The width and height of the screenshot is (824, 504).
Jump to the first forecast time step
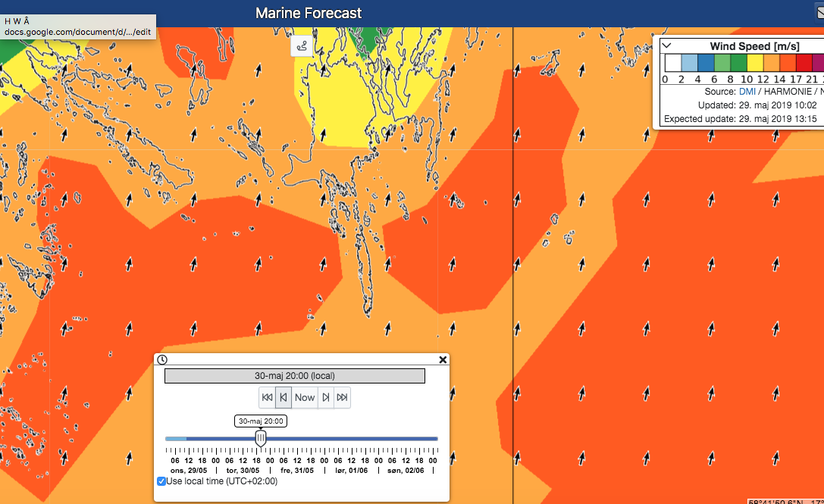(x=267, y=397)
